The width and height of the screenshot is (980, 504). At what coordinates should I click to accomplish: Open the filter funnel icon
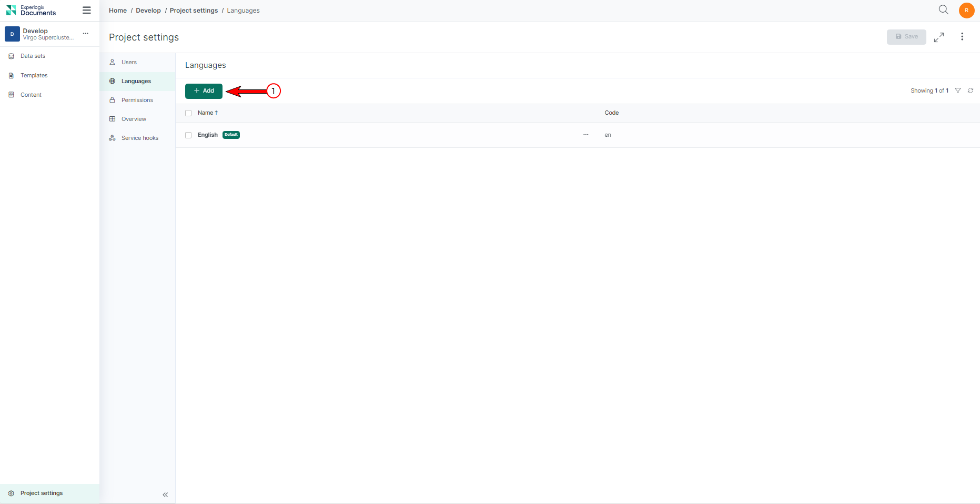click(x=958, y=90)
